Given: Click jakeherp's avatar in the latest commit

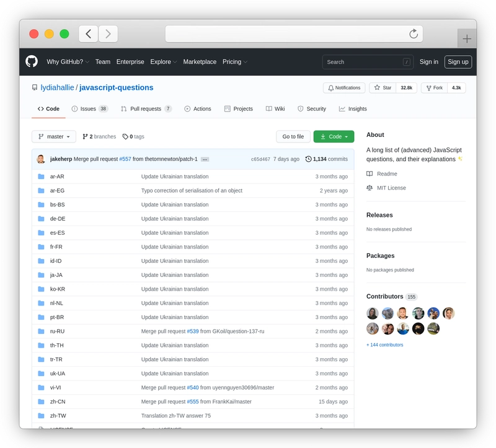Looking at the screenshot, I should point(41,159).
